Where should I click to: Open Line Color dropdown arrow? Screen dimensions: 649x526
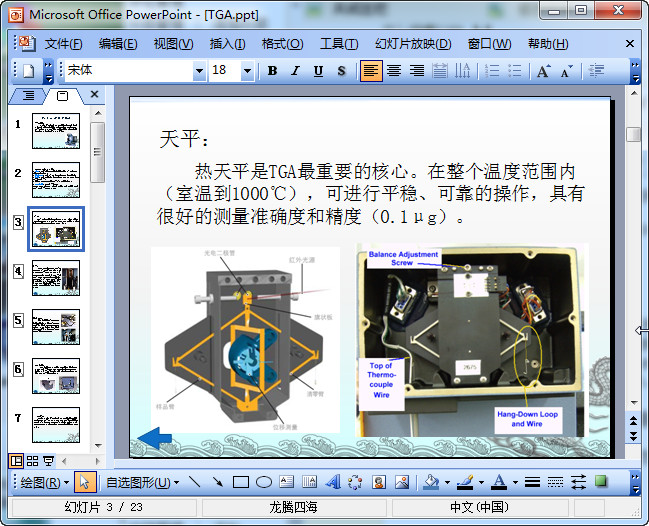(481, 483)
